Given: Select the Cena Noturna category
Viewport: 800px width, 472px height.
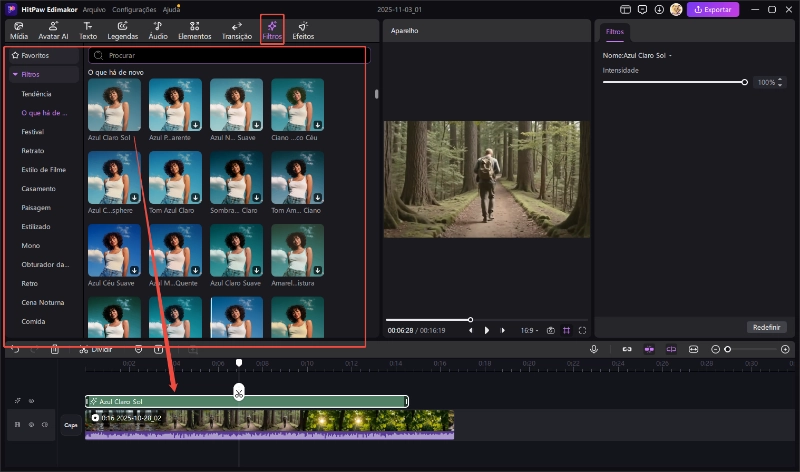Looking at the screenshot, I should (42, 302).
